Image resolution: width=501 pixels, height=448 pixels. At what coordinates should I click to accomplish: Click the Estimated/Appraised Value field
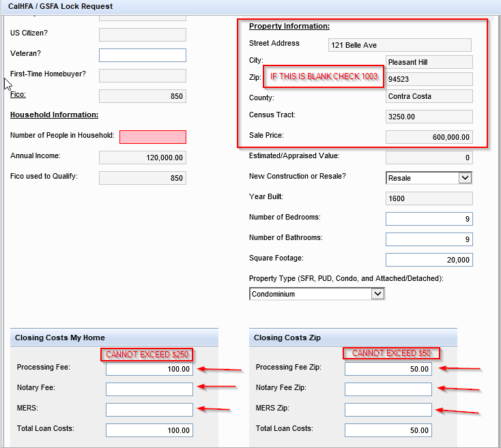429,158
